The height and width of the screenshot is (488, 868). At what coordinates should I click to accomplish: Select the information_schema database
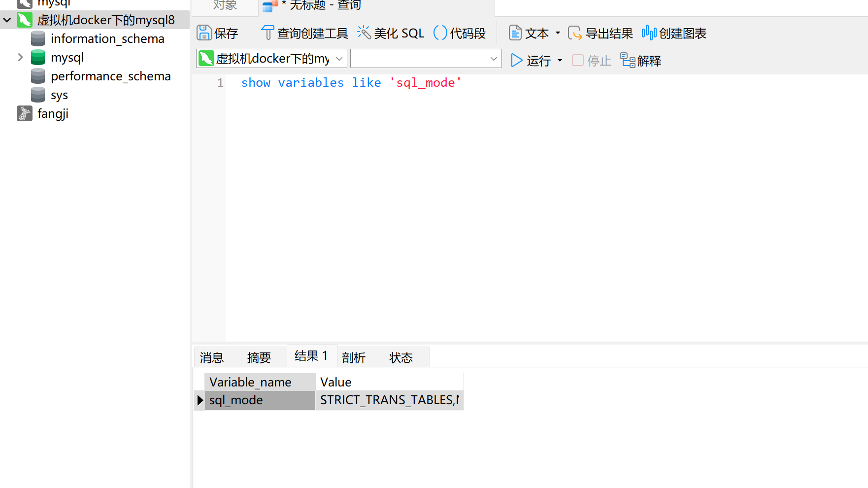107,38
